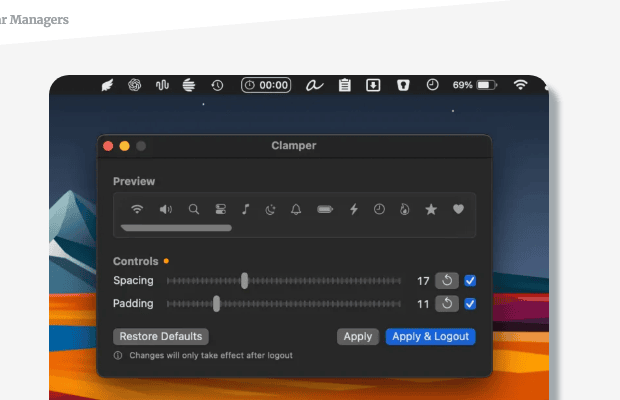Open the wing icon in the menu bar
The height and width of the screenshot is (400, 620).
107,85
